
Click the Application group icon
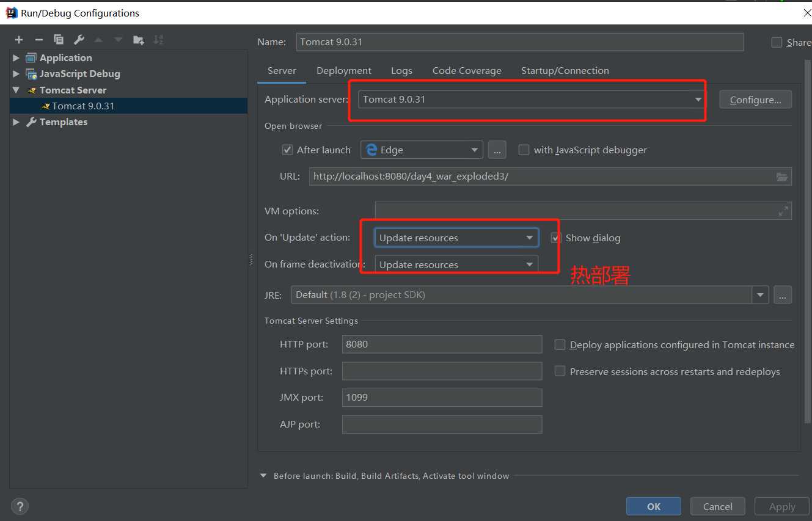coord(32,58)
